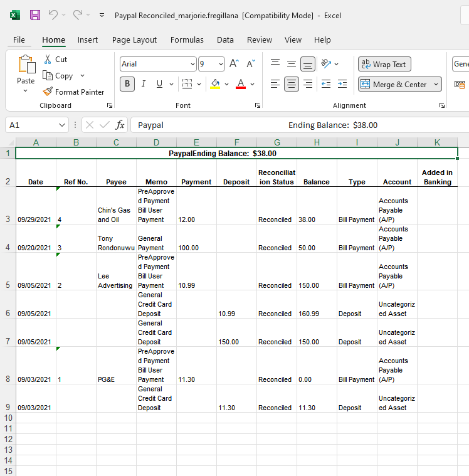Click Cancel X in formula bar

(x=90, y=125)
